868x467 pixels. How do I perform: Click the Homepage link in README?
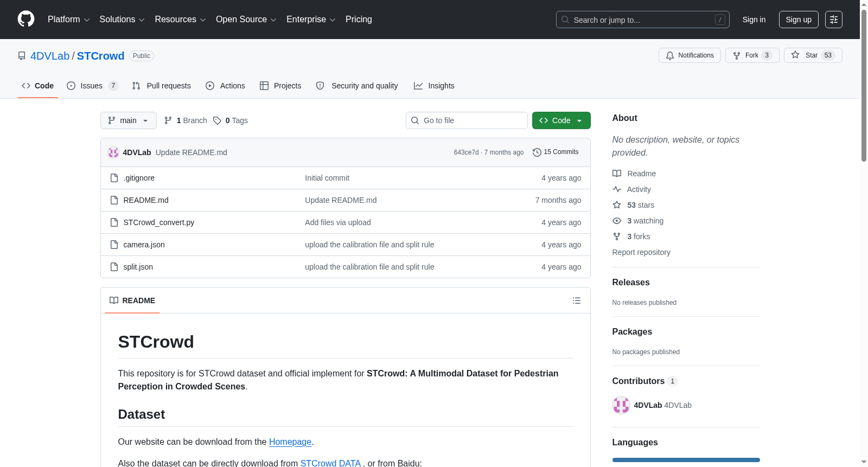290,442
